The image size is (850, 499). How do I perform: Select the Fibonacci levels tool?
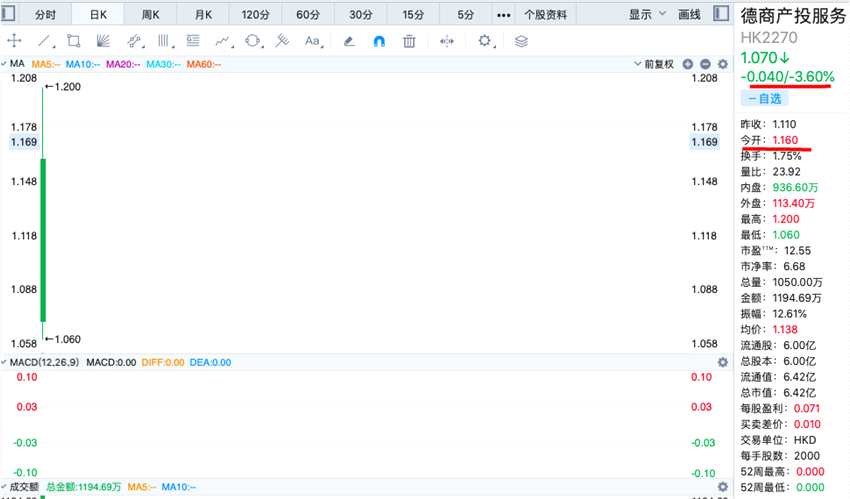tap(192, 41)
